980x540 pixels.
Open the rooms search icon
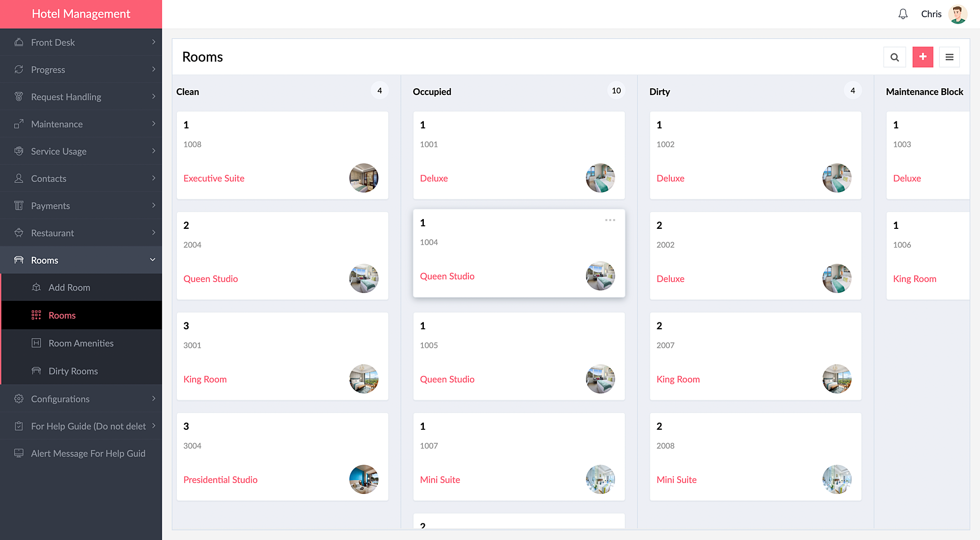coord(894,57)
